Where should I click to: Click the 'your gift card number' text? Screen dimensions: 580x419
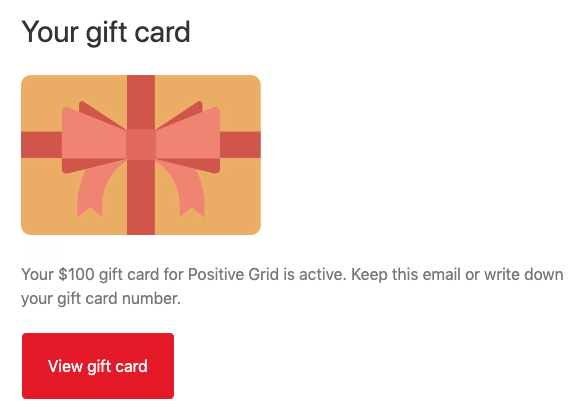click(x=101, y=298)
